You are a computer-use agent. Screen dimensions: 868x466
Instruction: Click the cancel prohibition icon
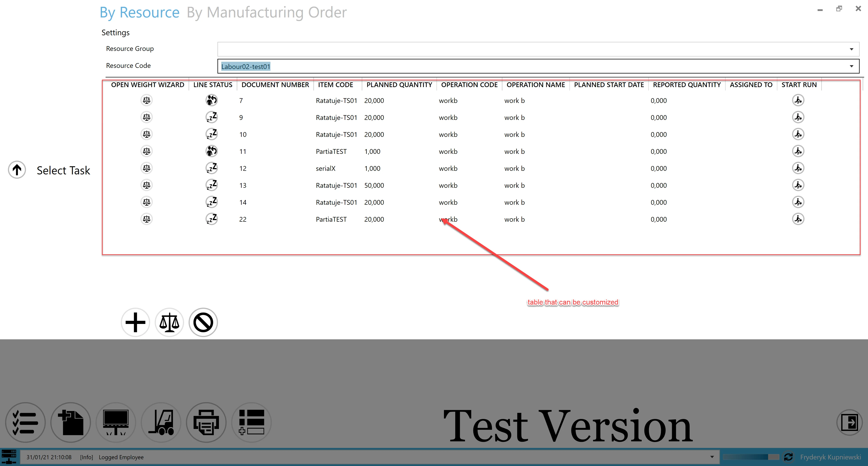[203, 322]
